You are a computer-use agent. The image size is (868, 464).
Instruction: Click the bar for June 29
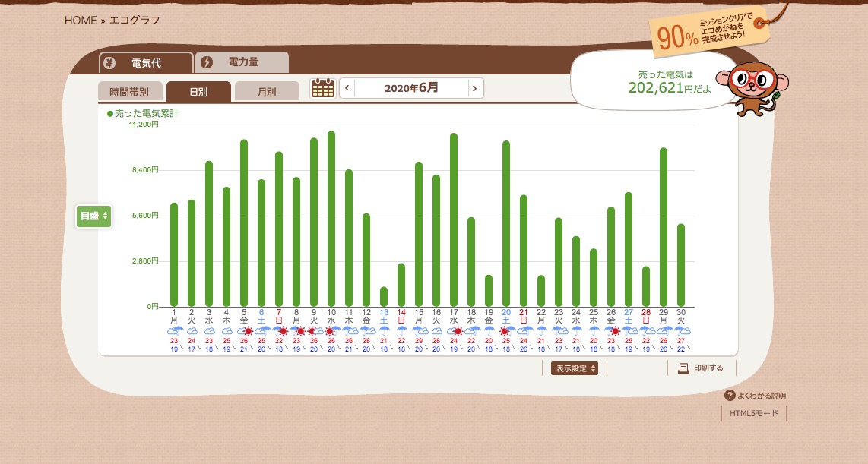tap(664, 227)
